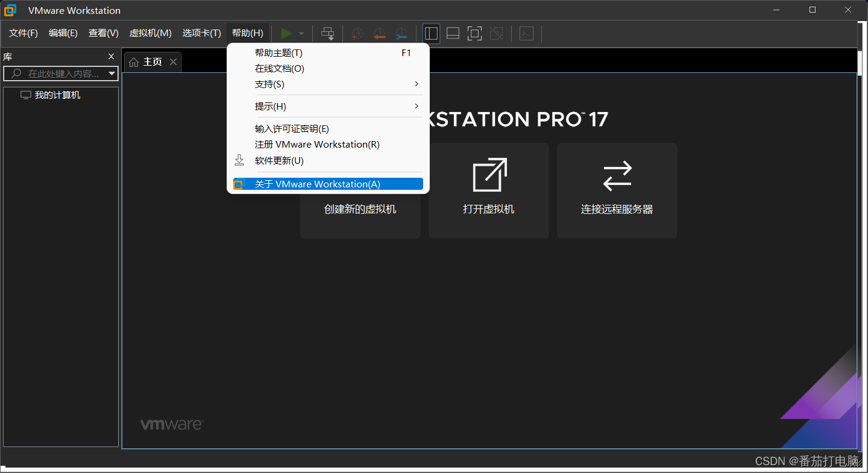Open the 编辑(E) menu
This screenshot has width=868, height=473.
63,33
